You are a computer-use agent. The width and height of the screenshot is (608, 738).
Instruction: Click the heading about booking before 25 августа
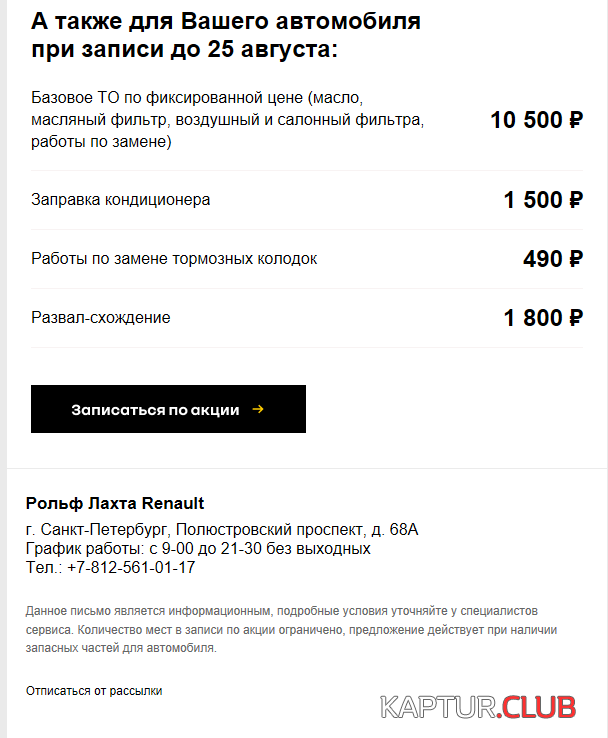click(x=184, y=49)
